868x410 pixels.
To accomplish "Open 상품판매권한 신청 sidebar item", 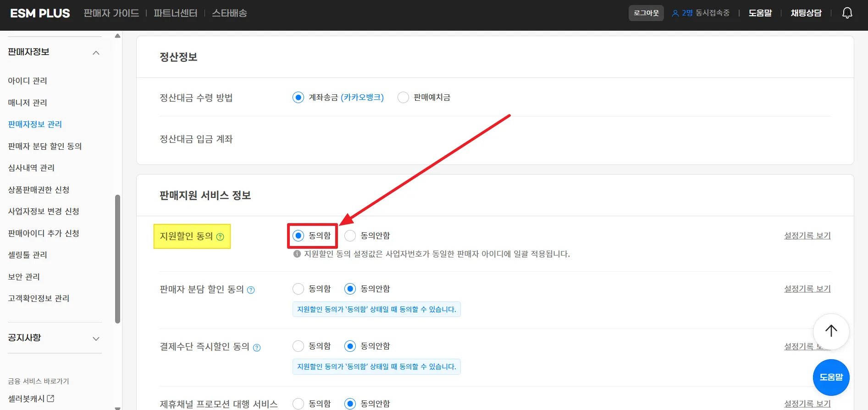I will pyautogui.click(x=39, y=190).
